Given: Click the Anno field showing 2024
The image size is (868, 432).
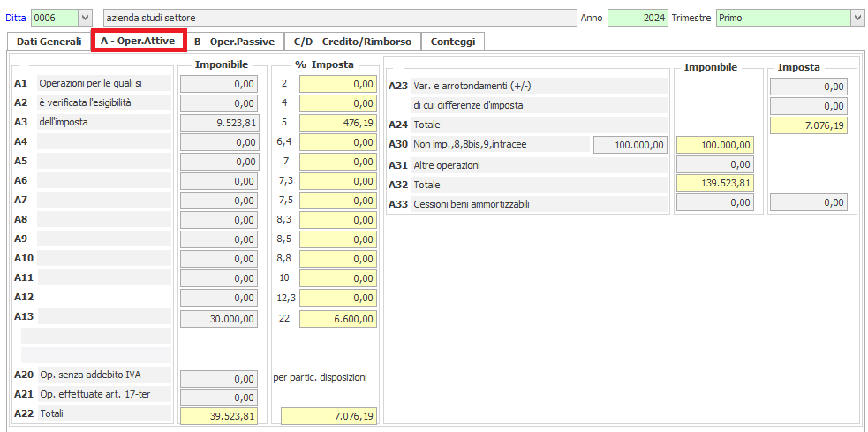Looking at the screenshot, I should tap(638, 18).
